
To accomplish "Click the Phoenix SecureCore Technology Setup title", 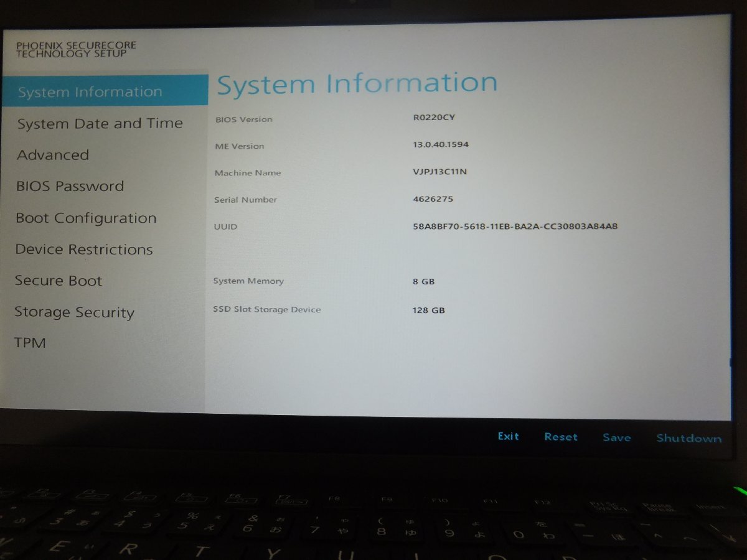I will [76, 50].
